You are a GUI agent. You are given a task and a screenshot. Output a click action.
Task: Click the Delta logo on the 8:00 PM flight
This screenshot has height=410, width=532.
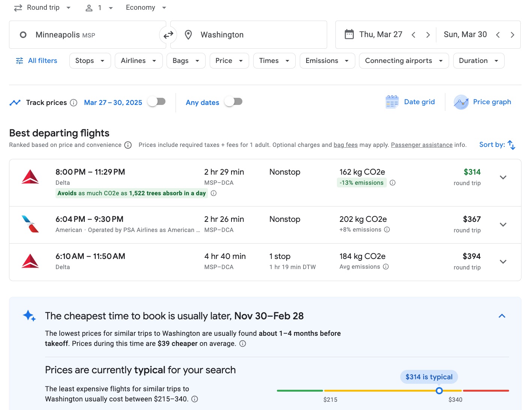point(30,177)
